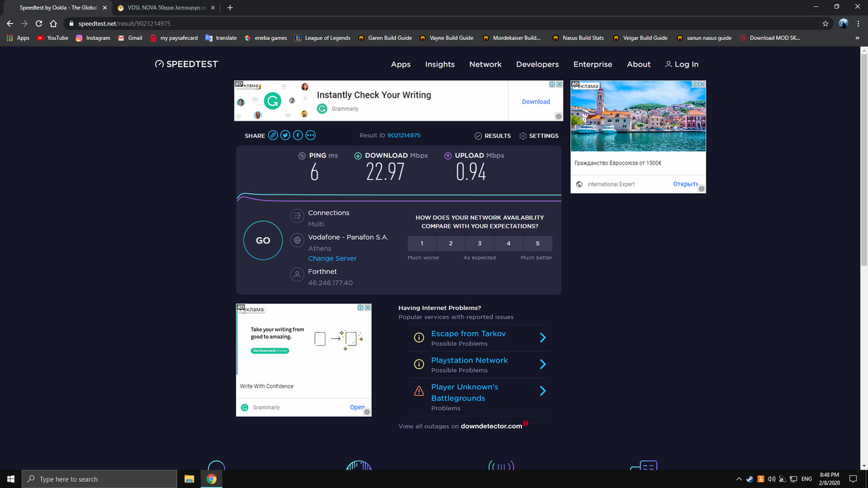
Task: Click the Escape from Tarkov warning icon
Action: 419,338
